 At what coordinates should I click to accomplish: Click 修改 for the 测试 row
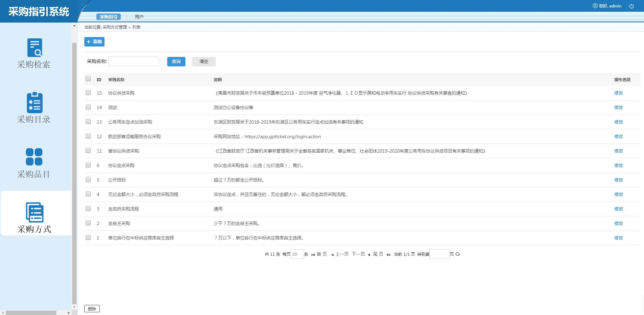pyautogui.click(x=618, y=107)
